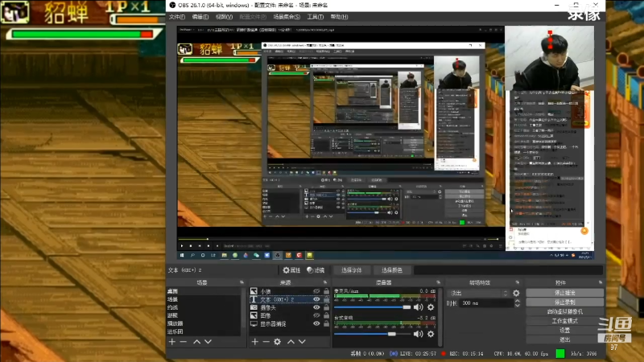Select the 播放器 scene
Image resolution: width=644 pixels, height=362 pixels.
204,323
